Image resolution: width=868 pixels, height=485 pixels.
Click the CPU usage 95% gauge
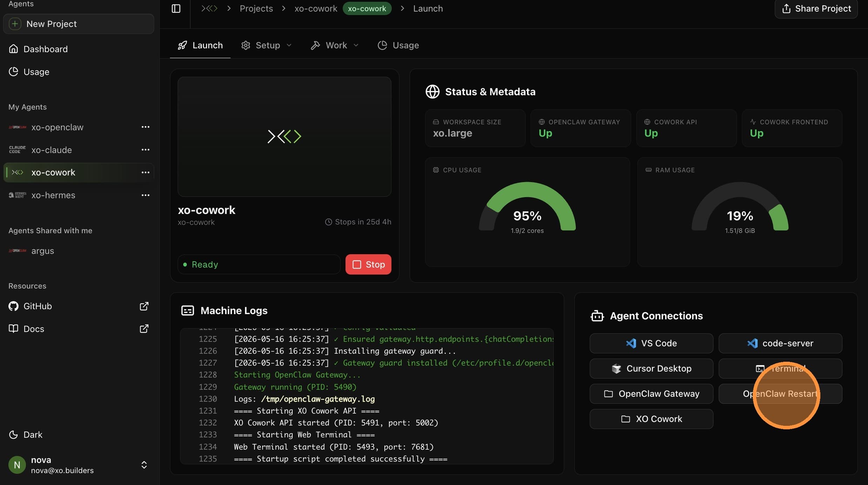pyautogui.click(x=527, y=207)
